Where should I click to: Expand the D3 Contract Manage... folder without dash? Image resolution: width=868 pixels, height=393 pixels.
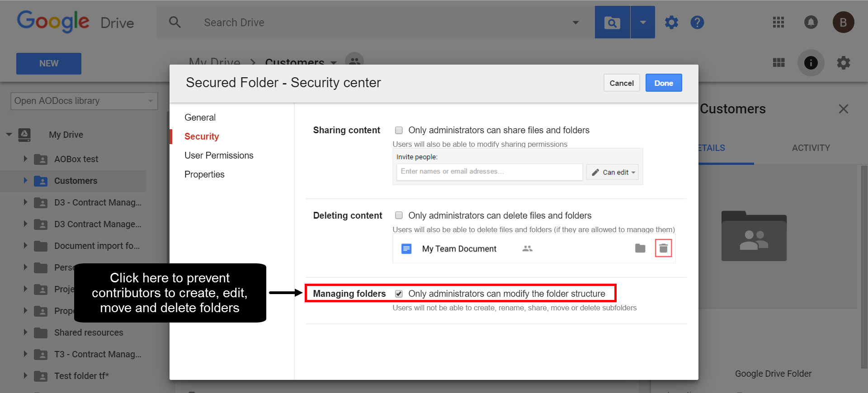(x=25, y=224)
